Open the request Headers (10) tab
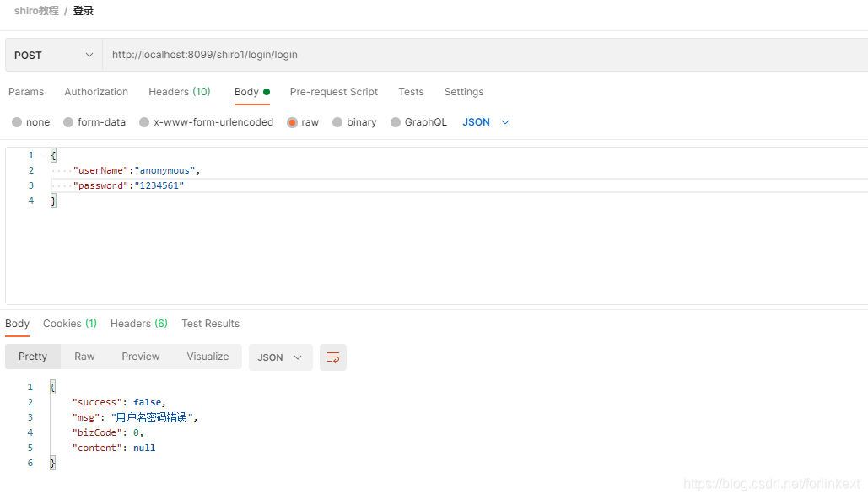Viewport: 868px width, 499px height. (x=180, y=92)
